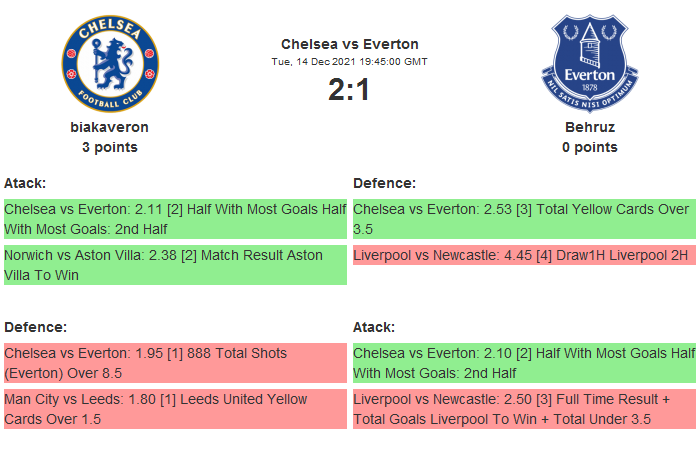Click the 3 points label under biakaveron
Screen dimensions: 700x460
[x=110, y=147]
